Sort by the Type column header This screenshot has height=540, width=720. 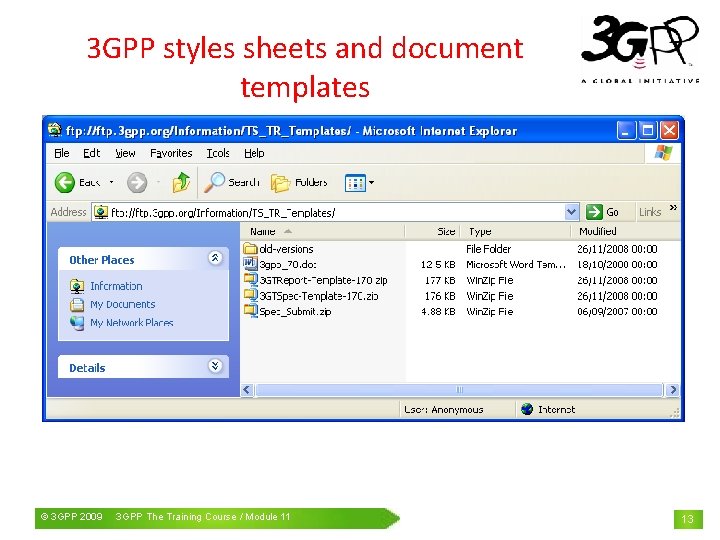(515, 231)
